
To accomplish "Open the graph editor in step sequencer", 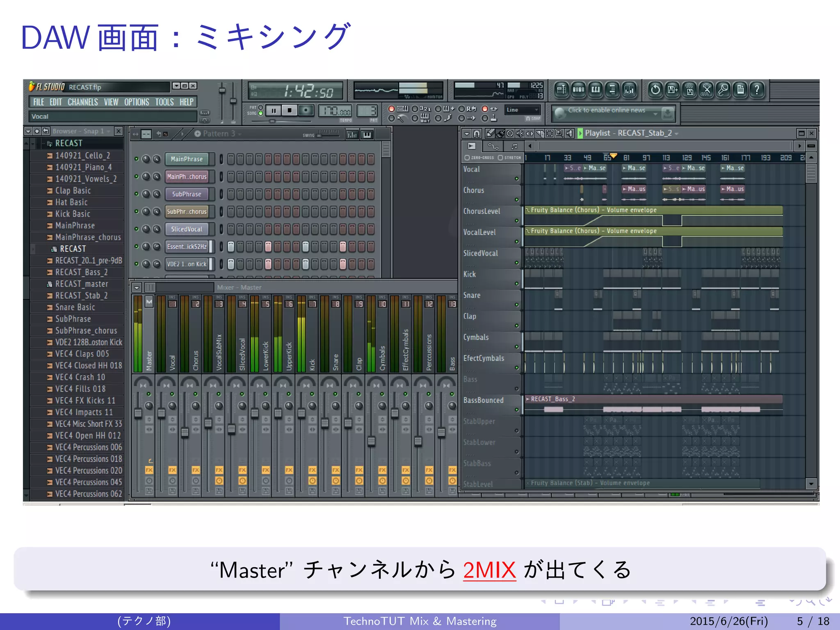I will (x=352, y=135).
